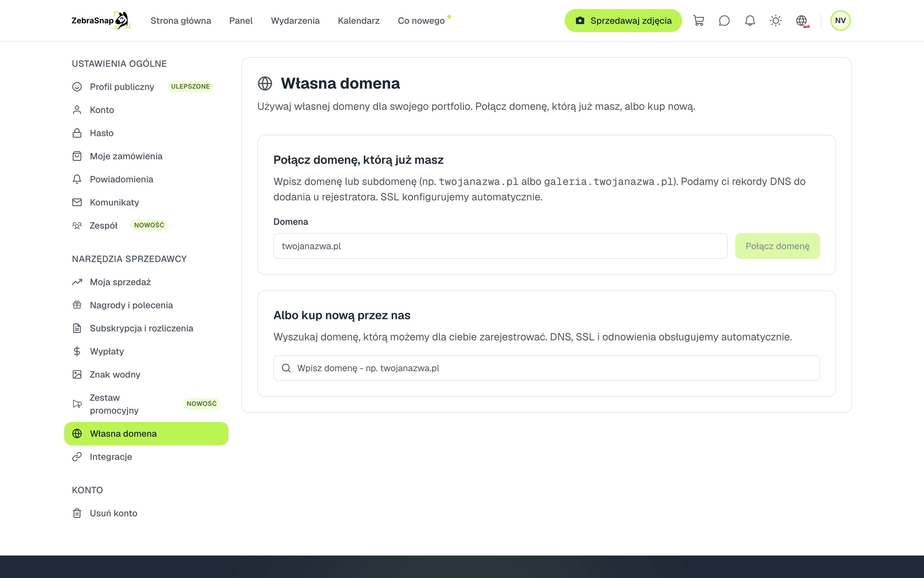The image size is (924, 578).
Task: Open the language globe selector
Action: pos(802,21)
